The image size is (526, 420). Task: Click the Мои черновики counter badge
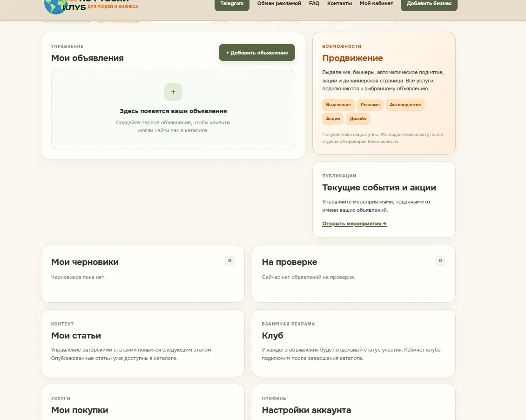tap(229, 261)
